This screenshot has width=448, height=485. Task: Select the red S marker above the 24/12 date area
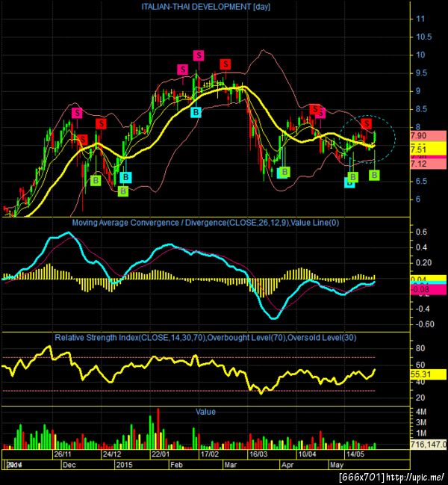(x=101, y=124)
